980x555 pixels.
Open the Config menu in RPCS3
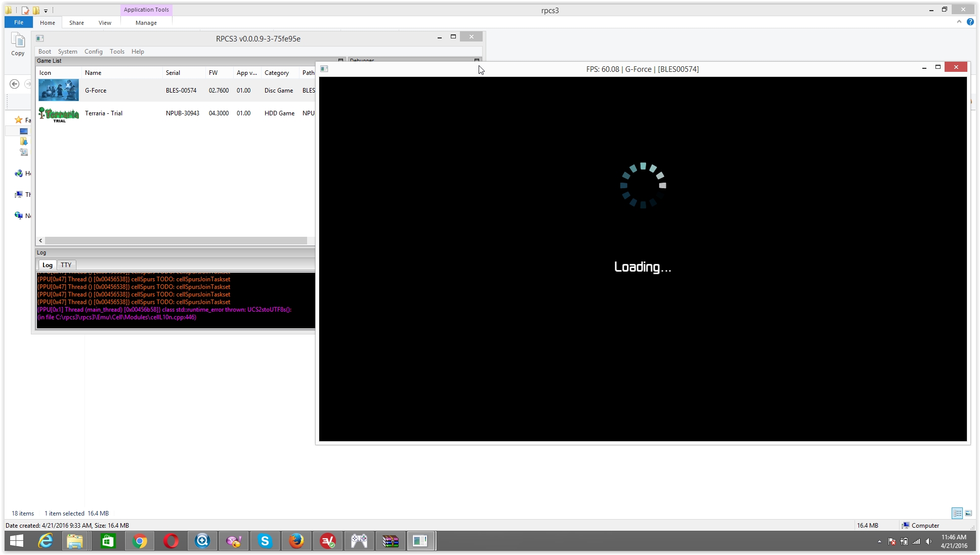(93, 52)
